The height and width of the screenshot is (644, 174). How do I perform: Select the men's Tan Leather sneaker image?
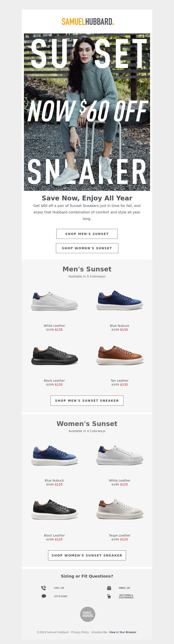120,355
